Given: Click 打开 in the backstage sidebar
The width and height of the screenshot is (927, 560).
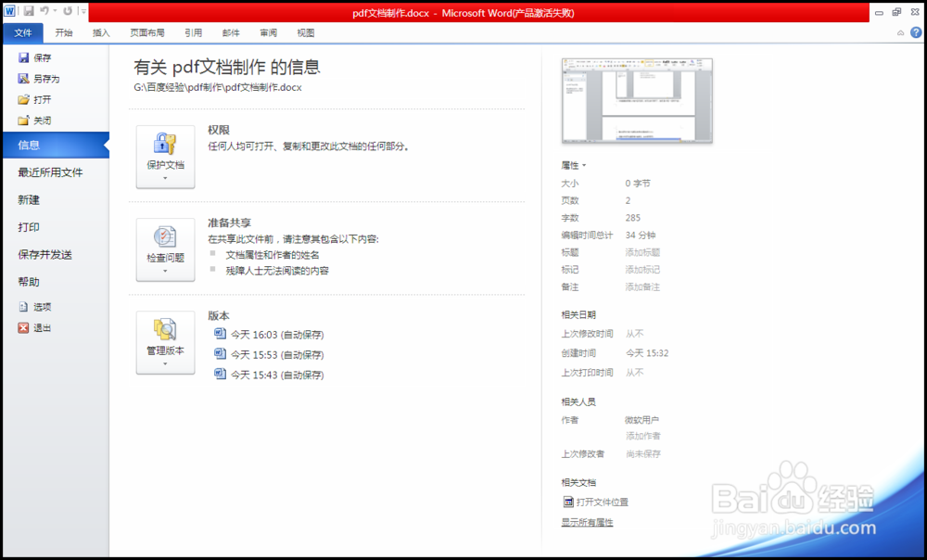Looking at the screenshot, I should click(x=35, y=99).
